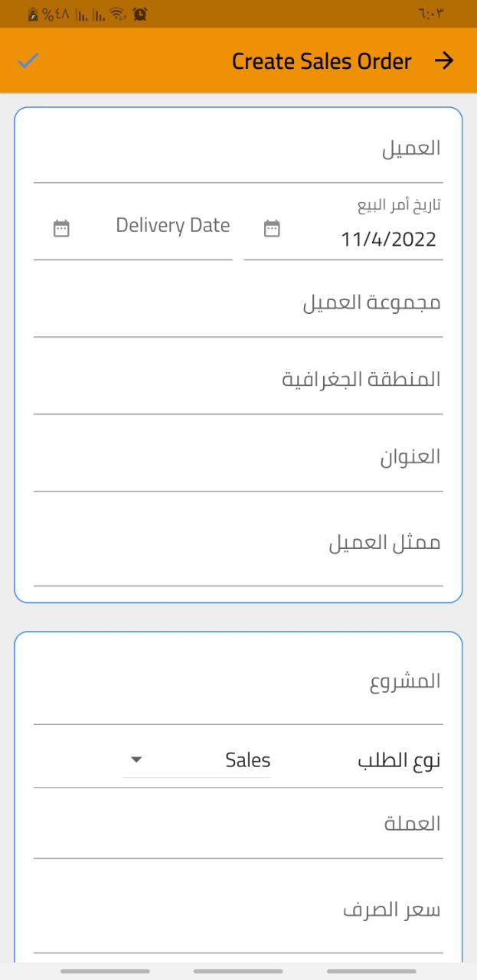Select the العميل customer field
The width and height of the screenshot is (477, 980).
tap(238, 151)
